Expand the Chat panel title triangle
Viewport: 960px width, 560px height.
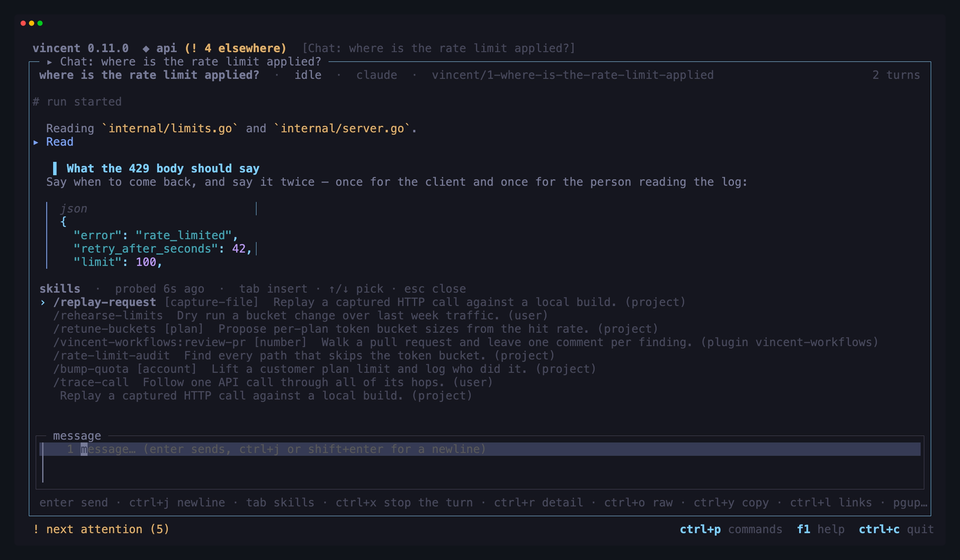(50, 62)
